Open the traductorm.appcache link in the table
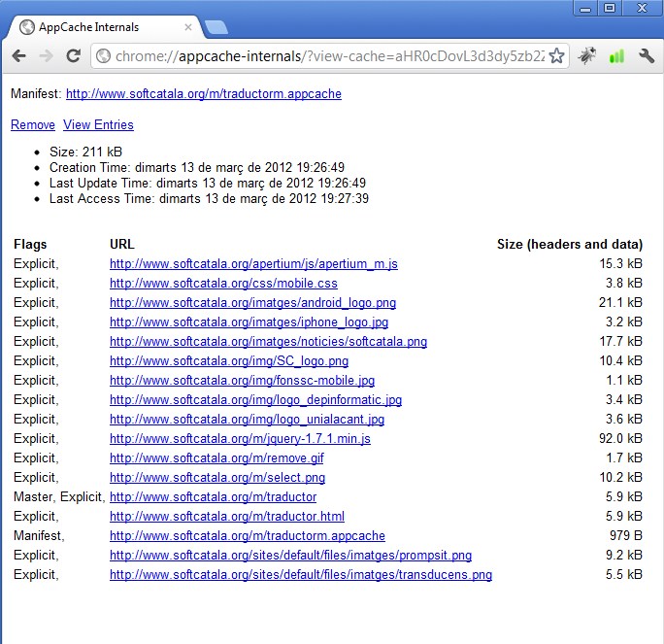Screen dimensions: 664x644 (248, 536)
